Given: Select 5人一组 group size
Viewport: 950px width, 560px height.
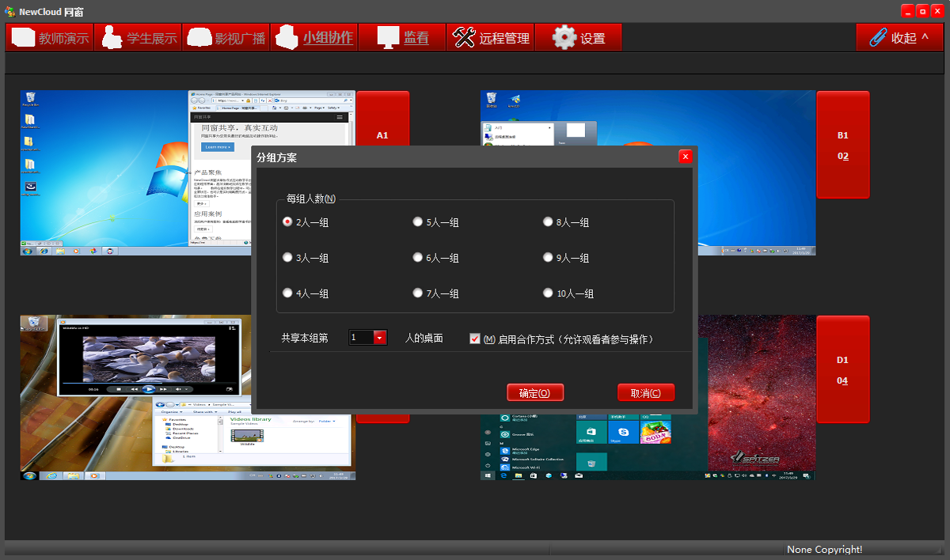Looking at the screenshot, I should (436, 222).
